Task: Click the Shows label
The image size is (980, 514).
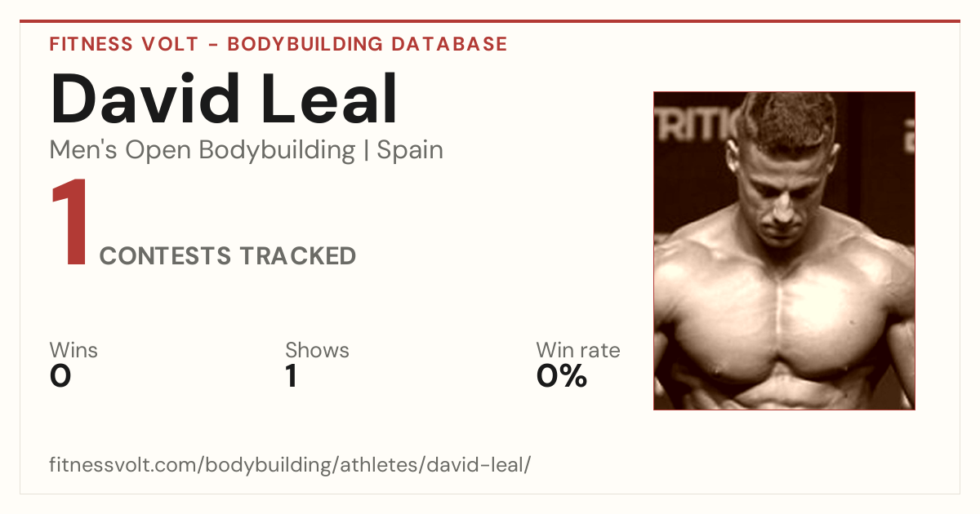Action: click(x=317, y=350)
